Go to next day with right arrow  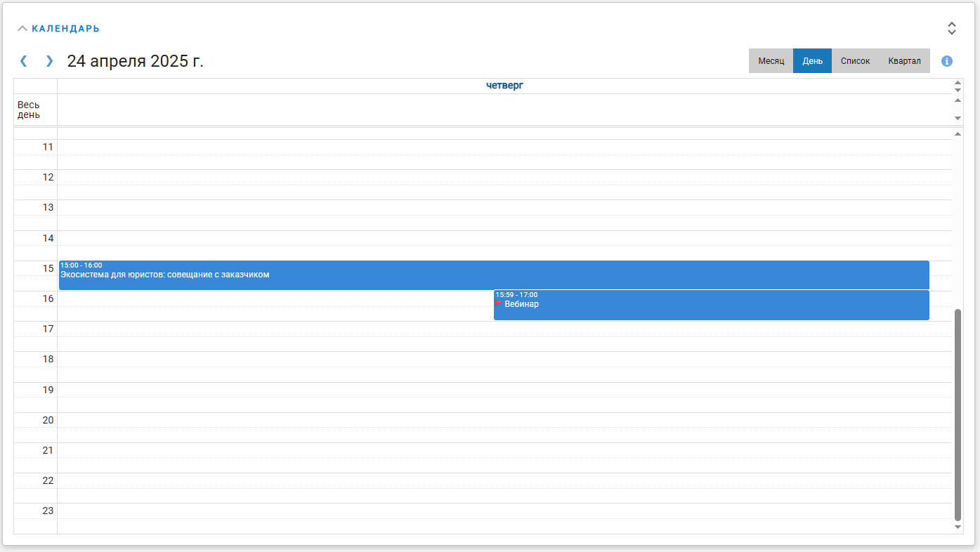(49, 61)
